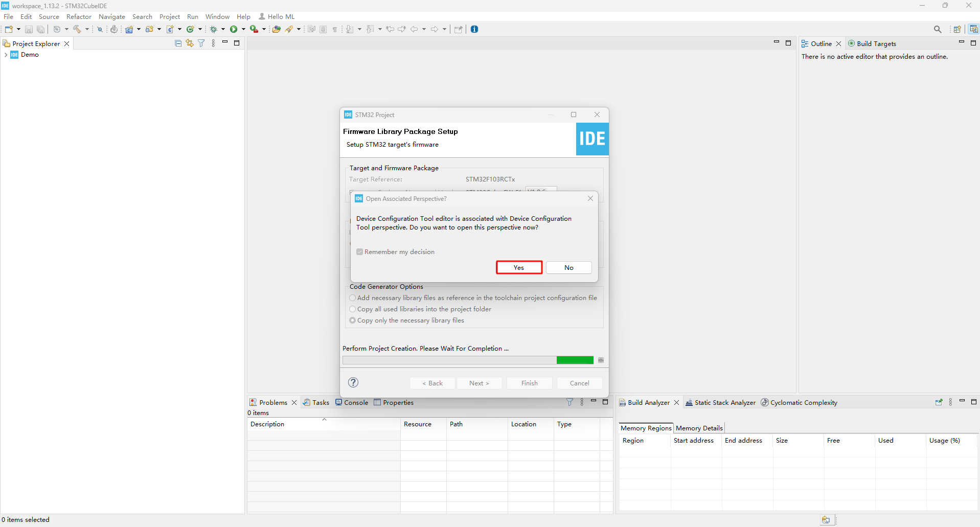Open the Forward history dropdown arrow
980x527 pixels.
click(x=444, y=29)
